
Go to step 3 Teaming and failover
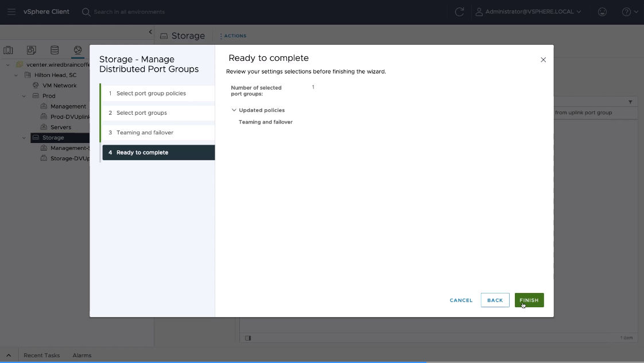[x=145, y=133]
